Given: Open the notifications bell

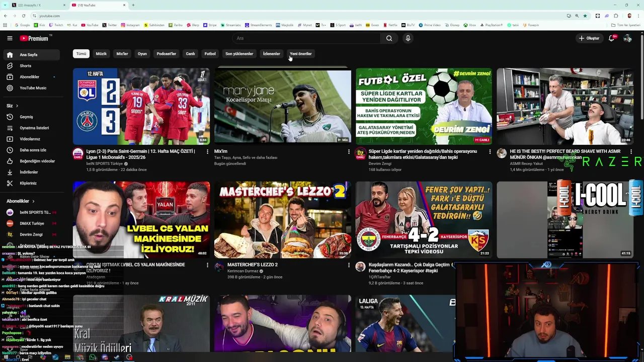Looking at the screenshot, I should pos(612,38).
